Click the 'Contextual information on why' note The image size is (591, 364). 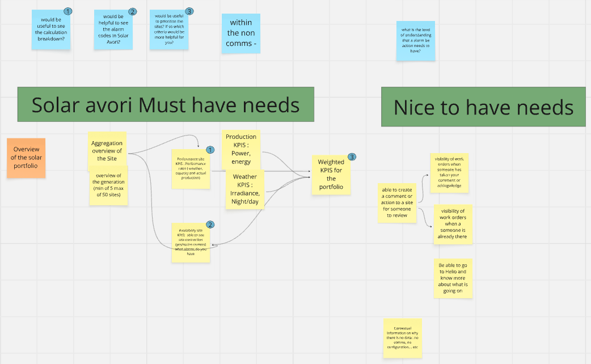click(402, 338)
